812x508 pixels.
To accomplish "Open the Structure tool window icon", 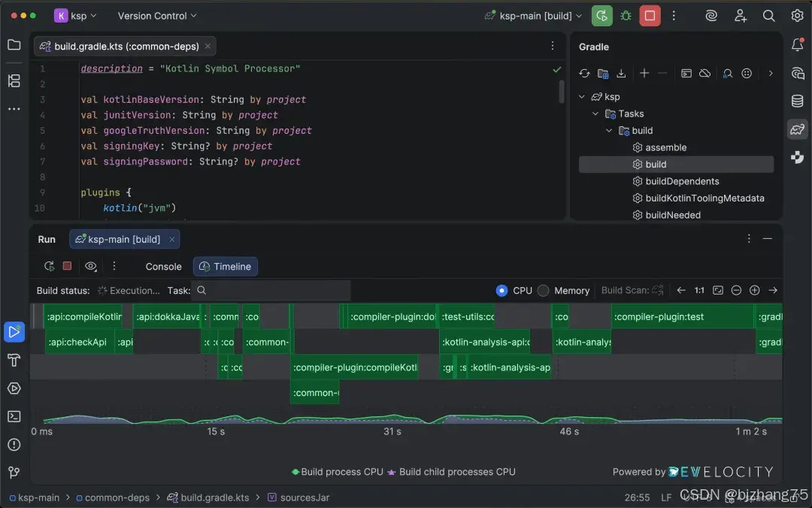I will click(x=14, y=80).
